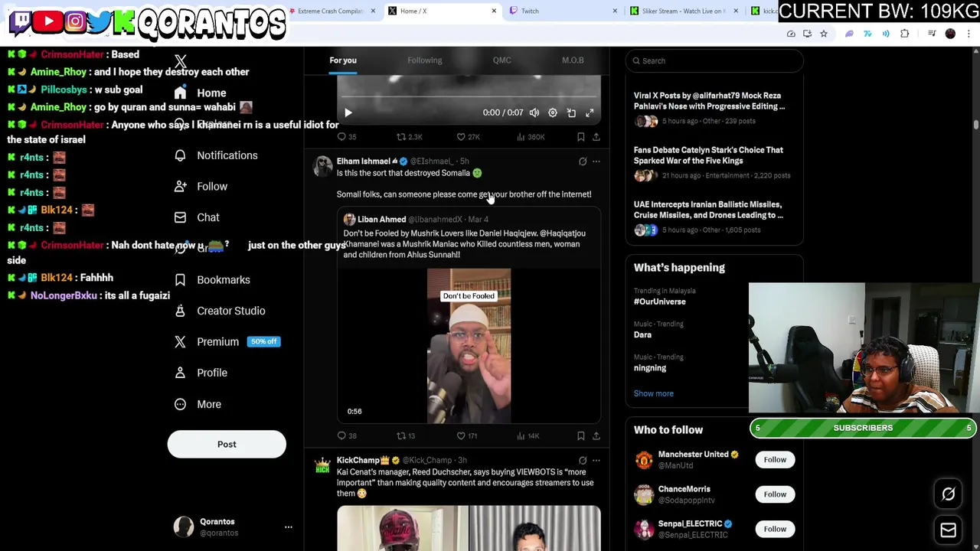The height and width of the screenshot is (551, 980).
Task: Bookmark the top video post
Action: 581,137
